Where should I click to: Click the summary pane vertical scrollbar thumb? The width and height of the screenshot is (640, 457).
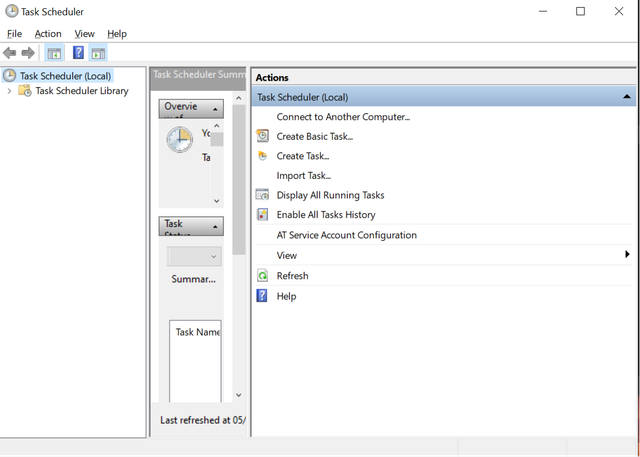239,180
